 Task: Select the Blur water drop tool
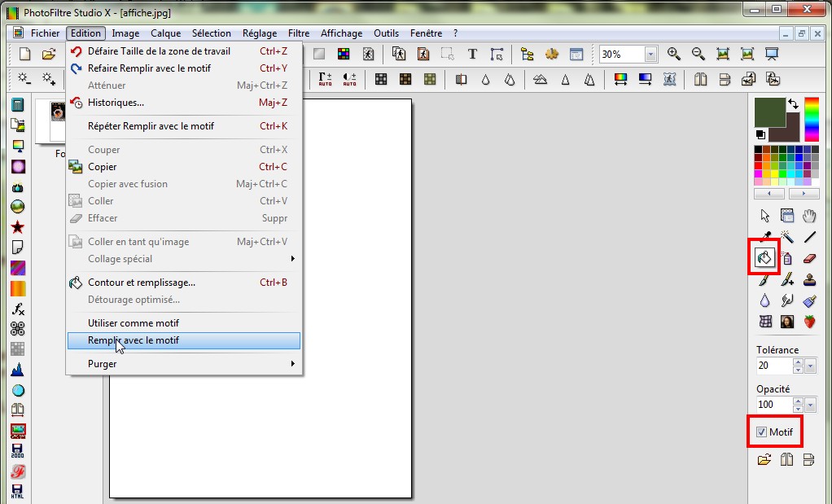[x=764, y=300]
